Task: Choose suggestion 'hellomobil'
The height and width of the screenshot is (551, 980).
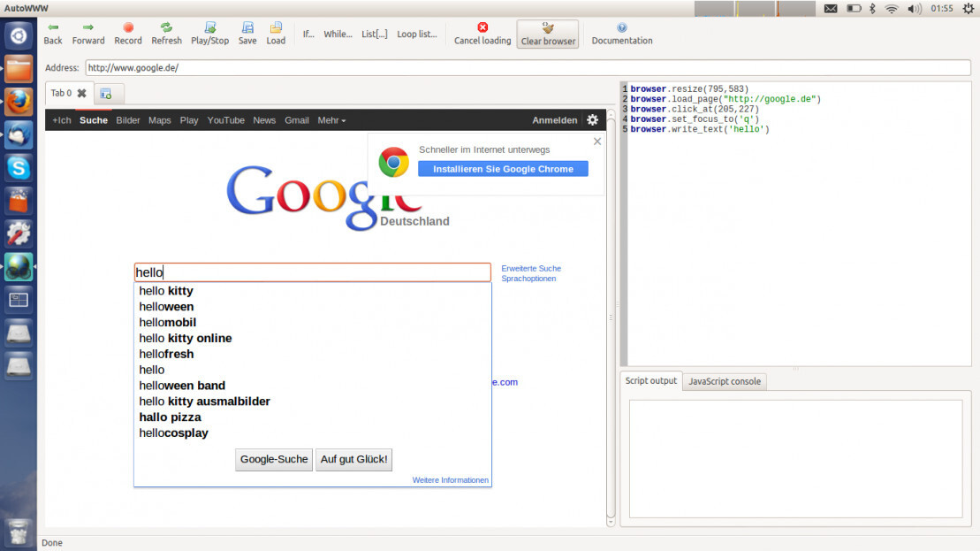Action: 313,322
